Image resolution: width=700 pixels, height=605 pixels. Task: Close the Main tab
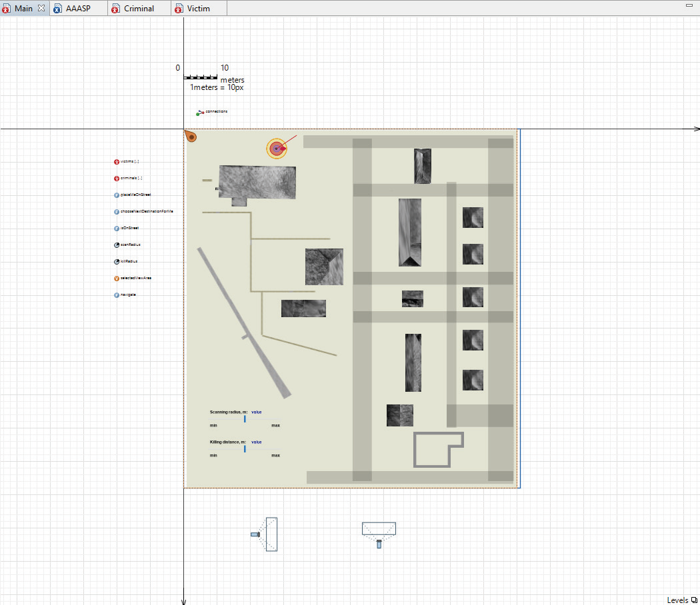41,8
